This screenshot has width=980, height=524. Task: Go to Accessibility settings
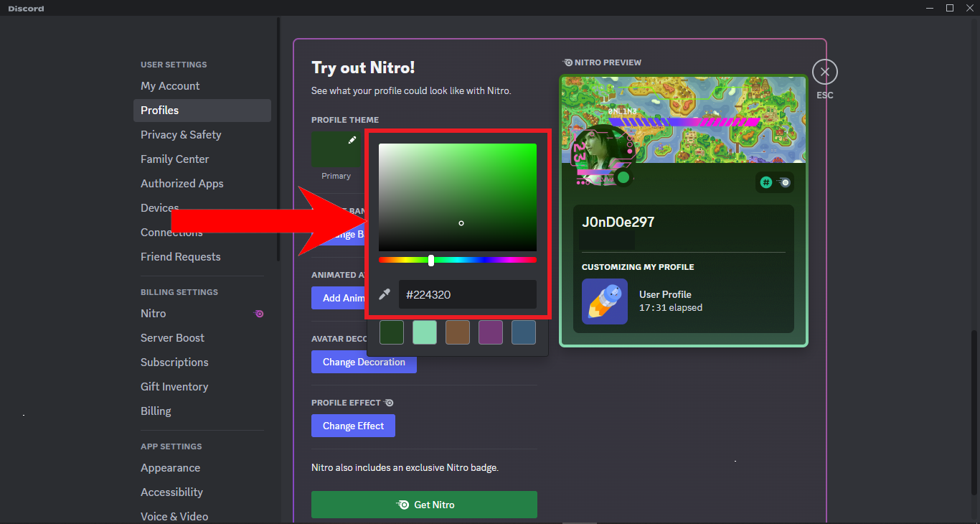click(202, 492)
